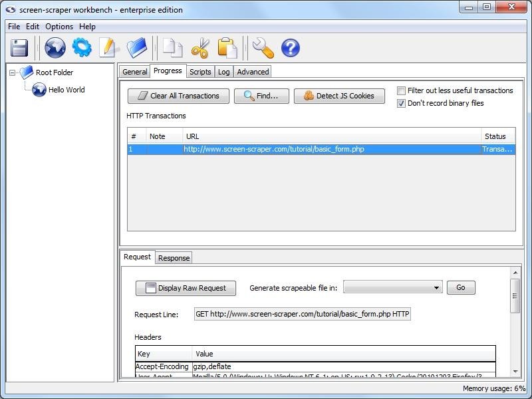532x399 pixels.
Task: Click the Request Line text field
Action: (303, 314)
